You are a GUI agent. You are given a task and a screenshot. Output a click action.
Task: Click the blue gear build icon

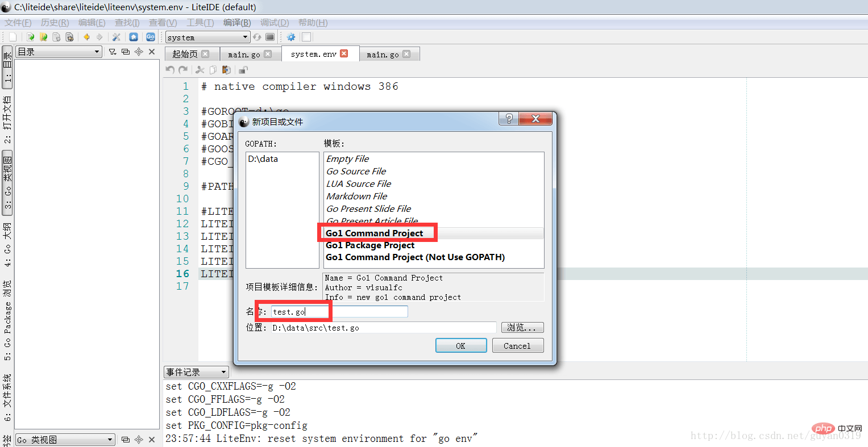click(x=291, y=37)
